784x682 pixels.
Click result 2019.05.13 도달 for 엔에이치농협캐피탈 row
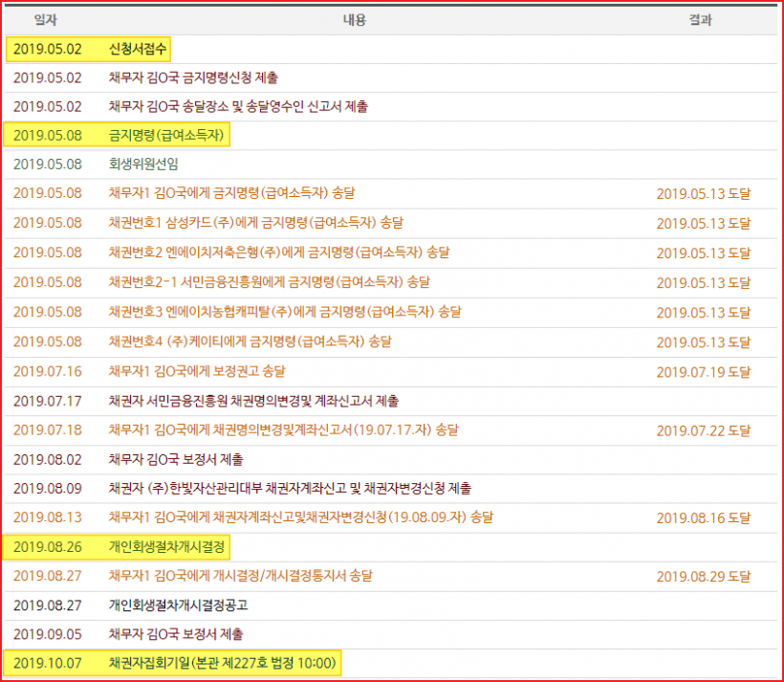(x=703, y=313)
